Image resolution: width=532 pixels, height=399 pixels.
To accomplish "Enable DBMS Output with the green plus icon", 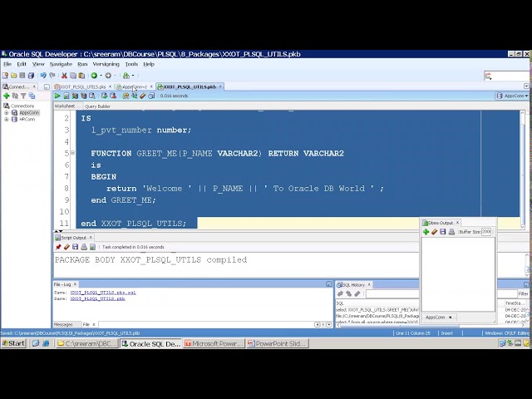I will click(x=426, y=232).
